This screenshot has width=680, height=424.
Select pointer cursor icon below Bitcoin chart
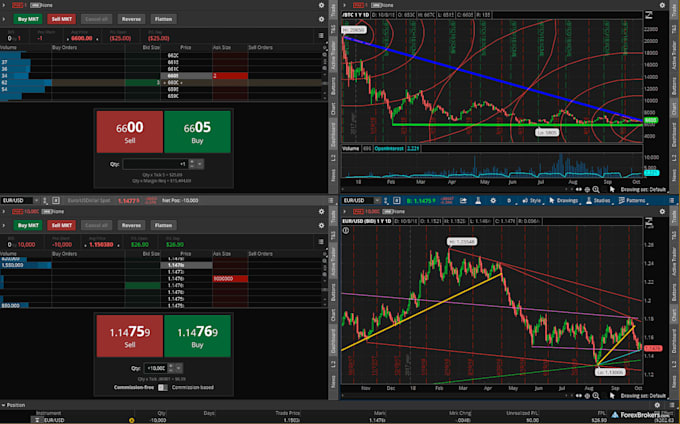click(612, 189)
